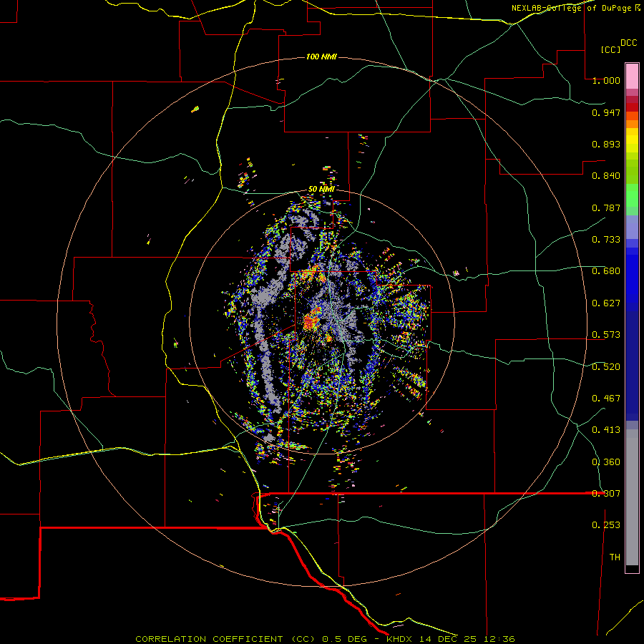Click the 0.413 legend value
This screenshot has height=644, width=644.
(606, 430)
